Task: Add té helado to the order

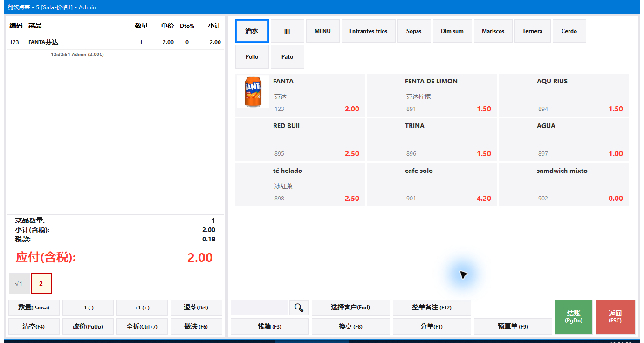Action: tap(300, 185)
